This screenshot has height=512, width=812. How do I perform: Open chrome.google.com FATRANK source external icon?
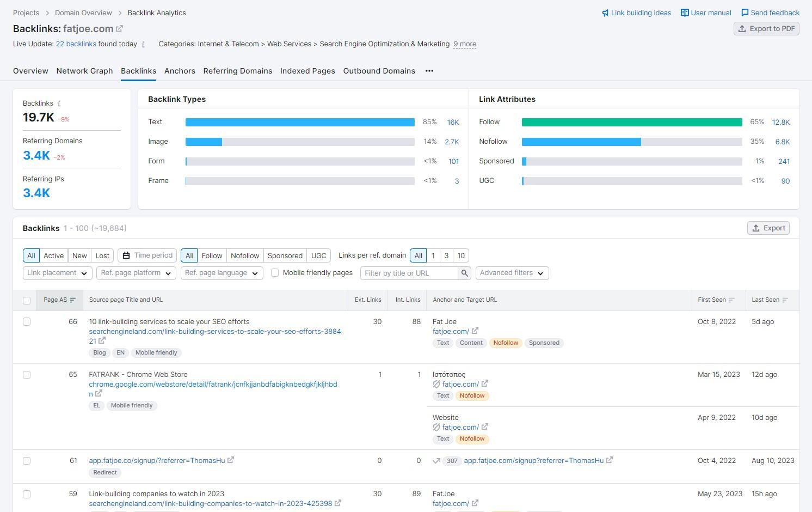point(99,393)
